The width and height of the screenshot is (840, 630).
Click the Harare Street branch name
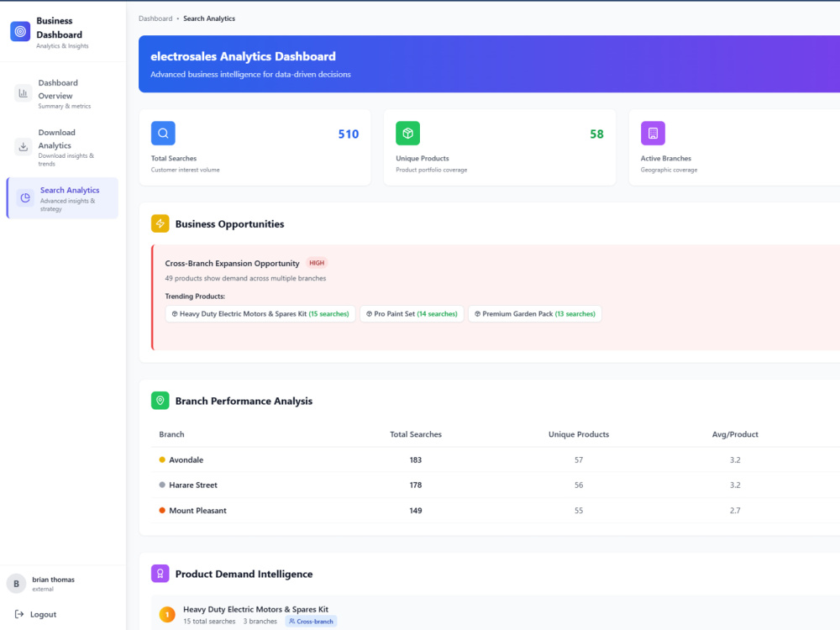click(x=193, y=485)
